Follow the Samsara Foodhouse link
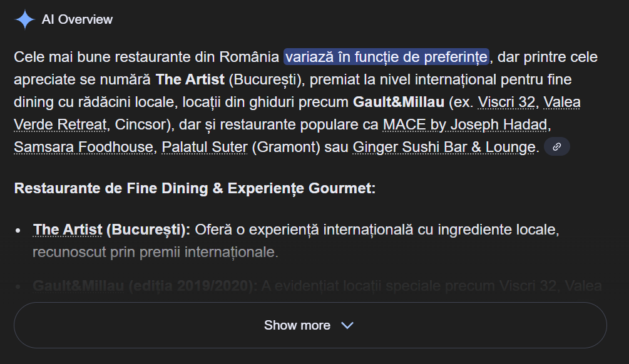Screen dimensions: 629x364 click(83, 147)
